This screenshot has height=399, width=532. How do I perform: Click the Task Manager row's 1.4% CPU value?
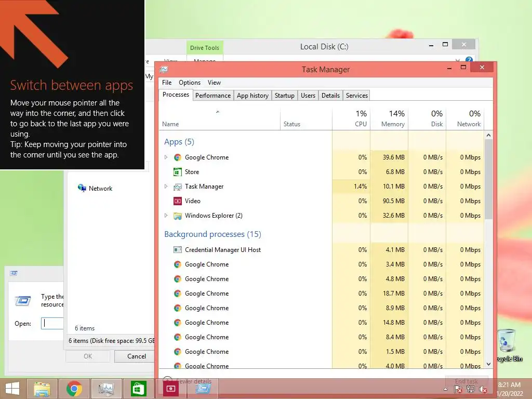click(361, 187)
